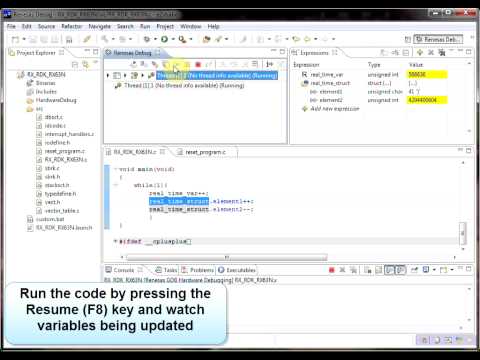
Task: Open the dropdown arrow next to External Tools icon
Action: 191,39
